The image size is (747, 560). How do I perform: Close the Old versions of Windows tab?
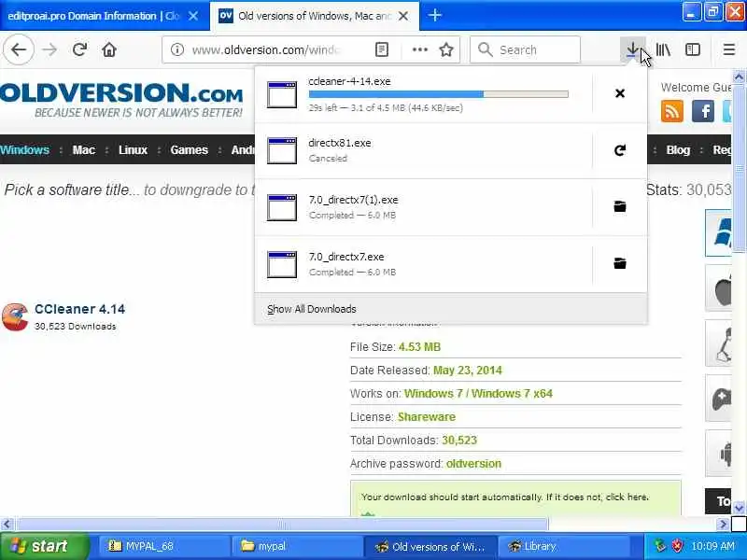click(x=403, y=16)
